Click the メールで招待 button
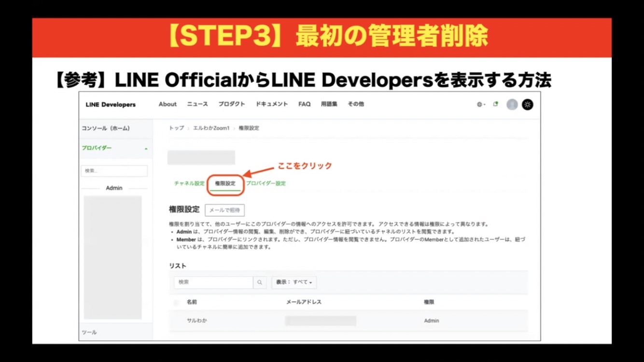 point(225,210)
